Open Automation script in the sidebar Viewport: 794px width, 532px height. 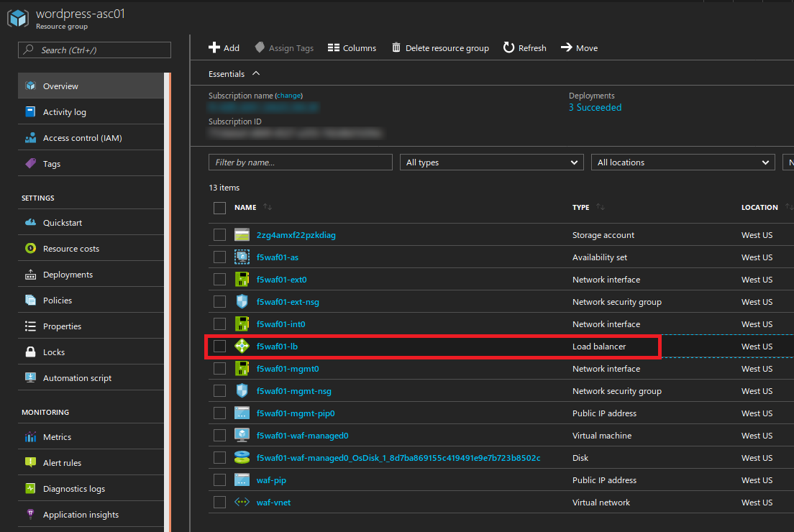pos(91,377)
